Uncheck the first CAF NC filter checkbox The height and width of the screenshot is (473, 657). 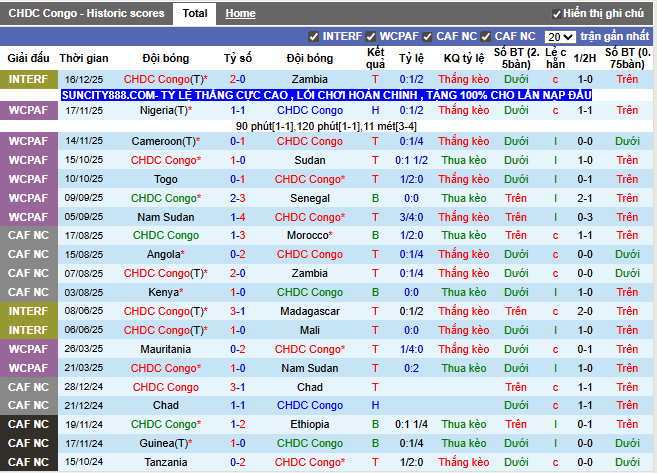427,37
